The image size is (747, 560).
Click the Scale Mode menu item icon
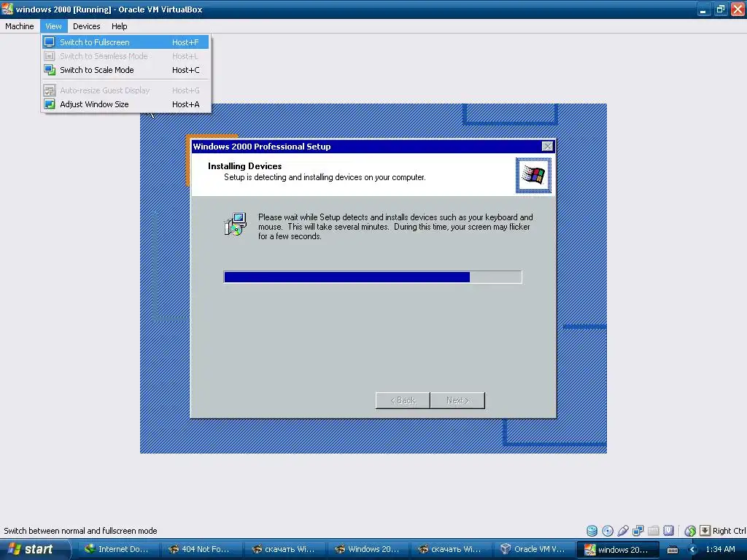click(x=49, y=70)
